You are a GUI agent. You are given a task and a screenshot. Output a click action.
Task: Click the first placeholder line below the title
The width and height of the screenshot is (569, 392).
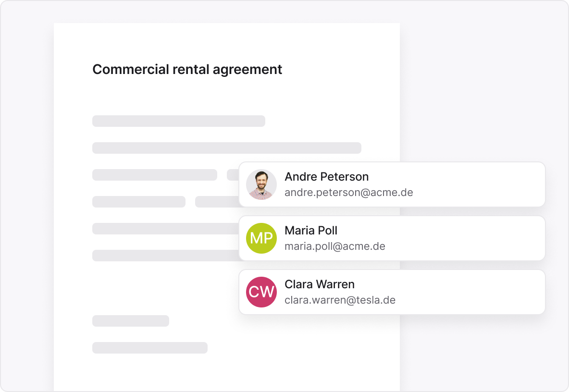[178, 121]
